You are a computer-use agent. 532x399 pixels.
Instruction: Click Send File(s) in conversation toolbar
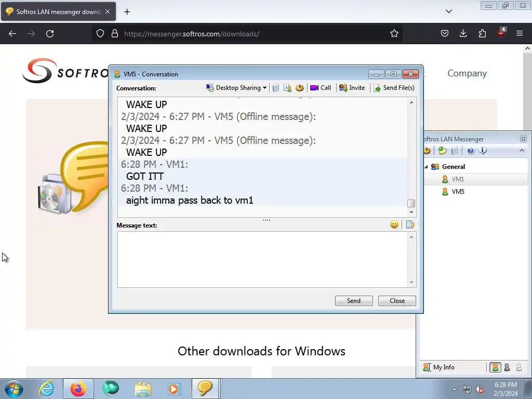click(x=394, y=88)
